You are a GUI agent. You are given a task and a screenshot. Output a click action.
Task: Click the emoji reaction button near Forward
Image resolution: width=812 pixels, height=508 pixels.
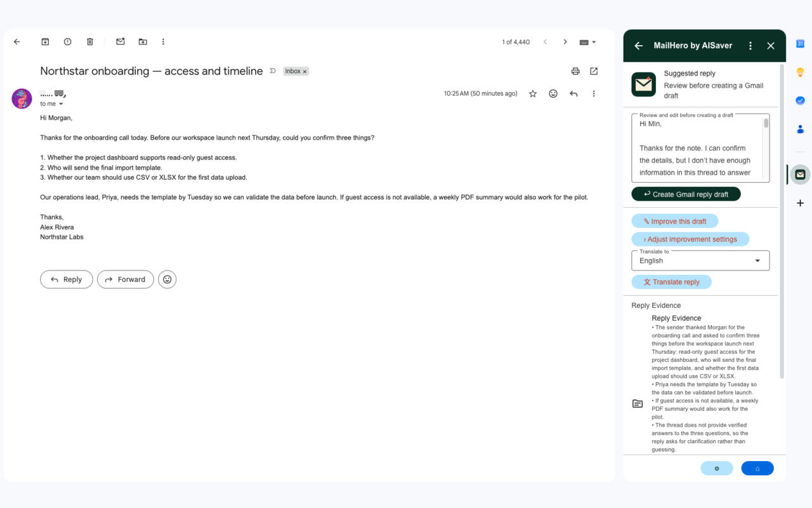167,279
